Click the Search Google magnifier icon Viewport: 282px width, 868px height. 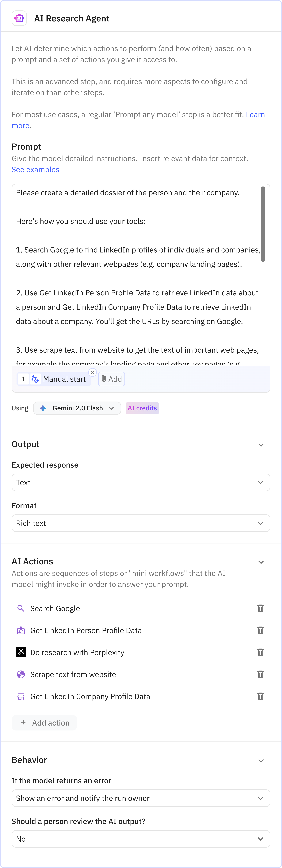21,608
